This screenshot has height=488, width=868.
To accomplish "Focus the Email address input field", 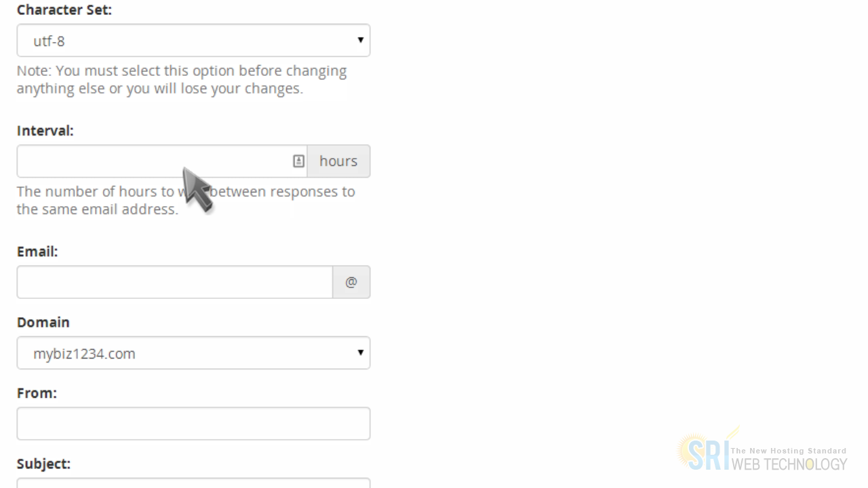I will [x=175, y=282].
